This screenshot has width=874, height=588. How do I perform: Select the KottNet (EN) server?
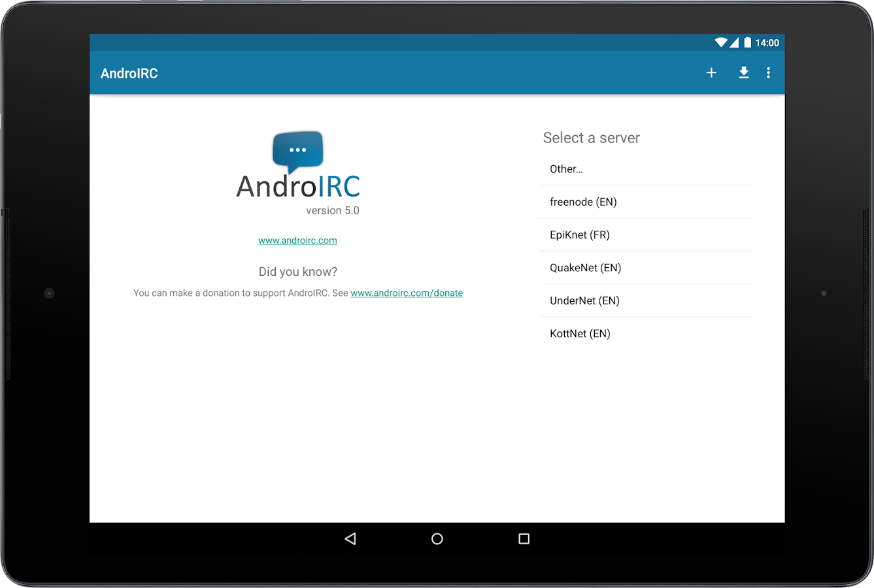click(580, 333)
